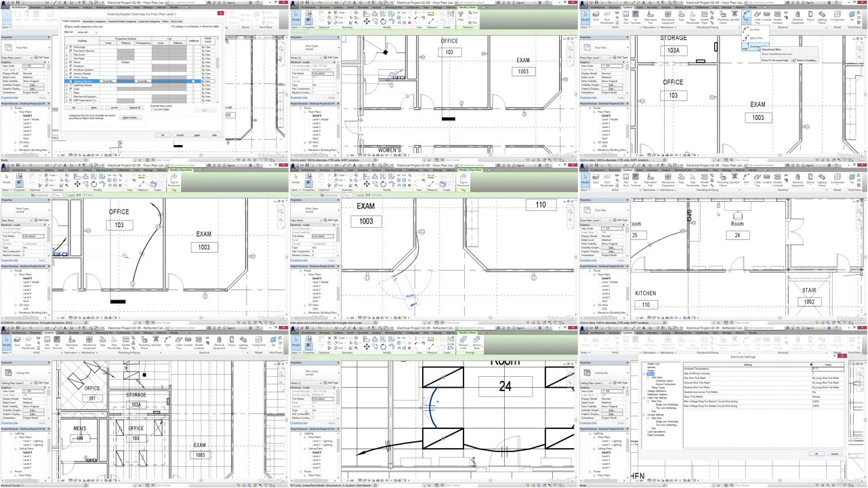Select Voltage Definitions in Electrical Settings tree
This screenshot has height=488, width=868.
657,391
